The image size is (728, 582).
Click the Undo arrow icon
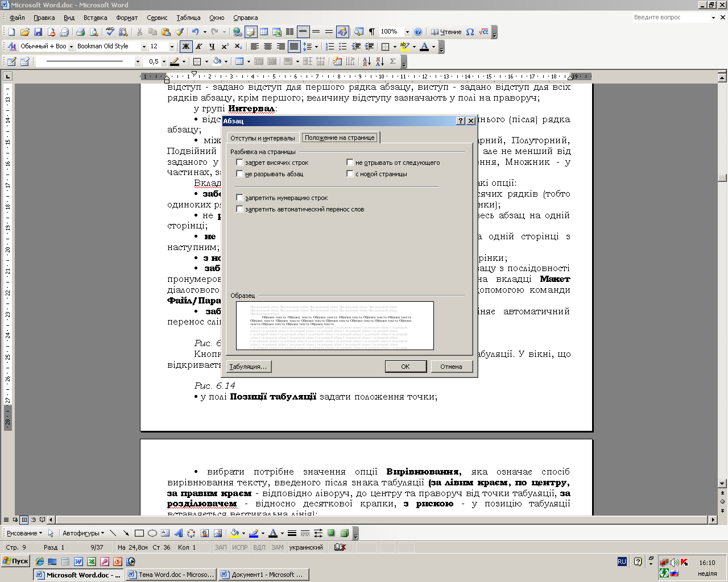(195, 32)
